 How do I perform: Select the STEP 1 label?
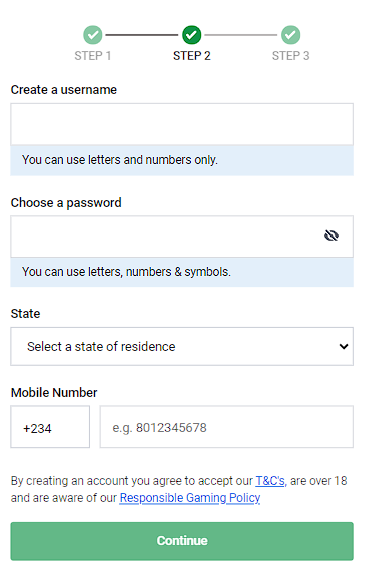[93, 56]
